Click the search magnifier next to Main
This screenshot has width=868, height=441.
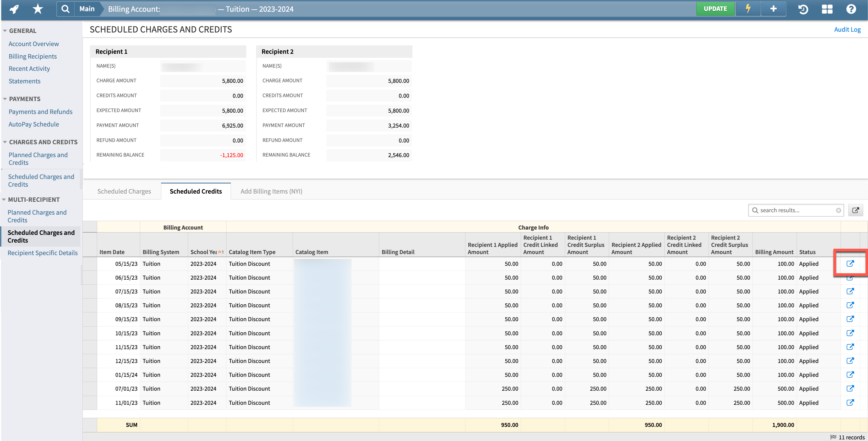[x=65, y=9]
